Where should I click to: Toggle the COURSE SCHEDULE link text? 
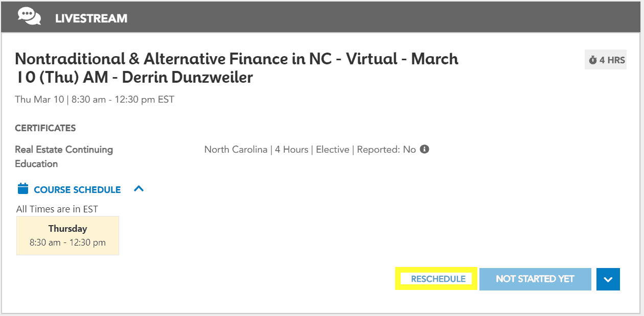pos(77,190)
